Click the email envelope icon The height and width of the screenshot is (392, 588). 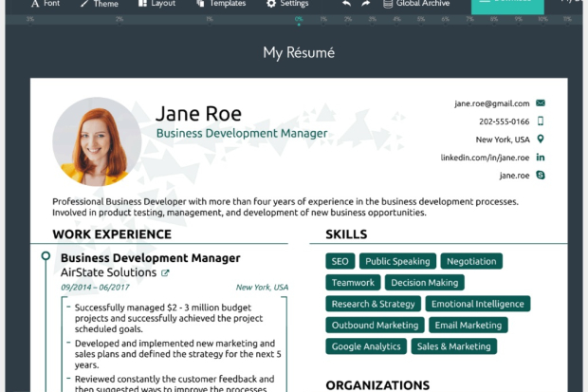point(541,103)
